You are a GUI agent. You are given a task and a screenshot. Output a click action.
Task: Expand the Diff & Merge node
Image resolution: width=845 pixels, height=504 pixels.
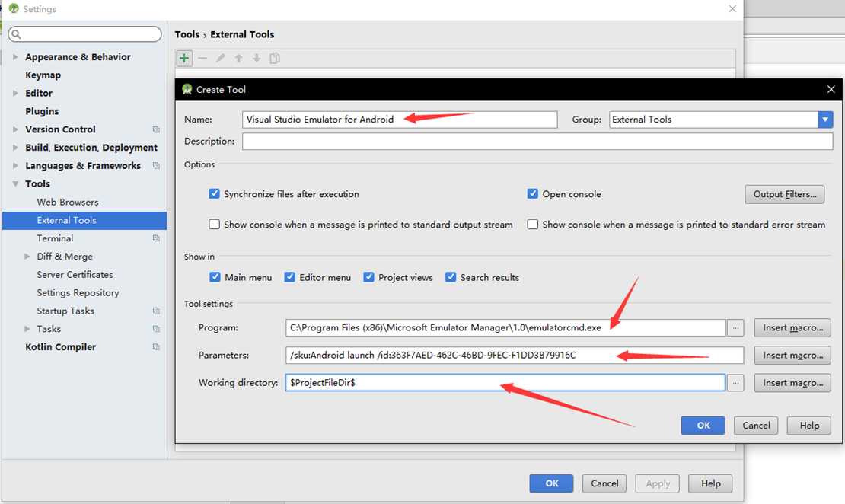point(27,257)
